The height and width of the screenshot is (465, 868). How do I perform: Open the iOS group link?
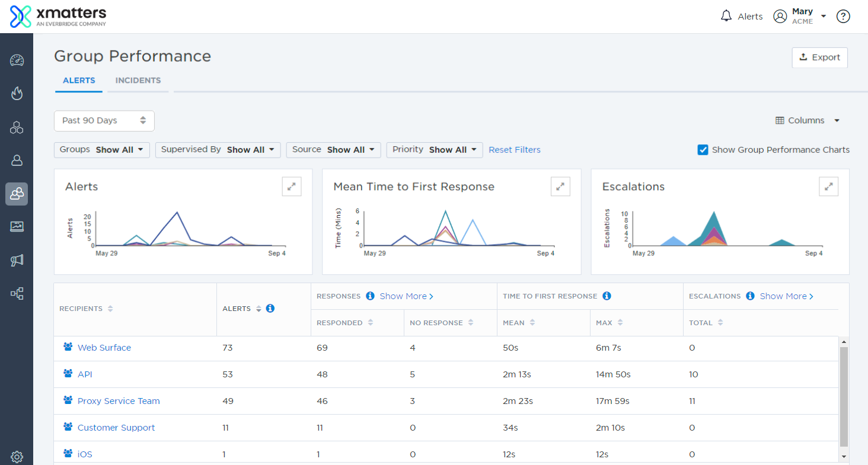[85, 454]
